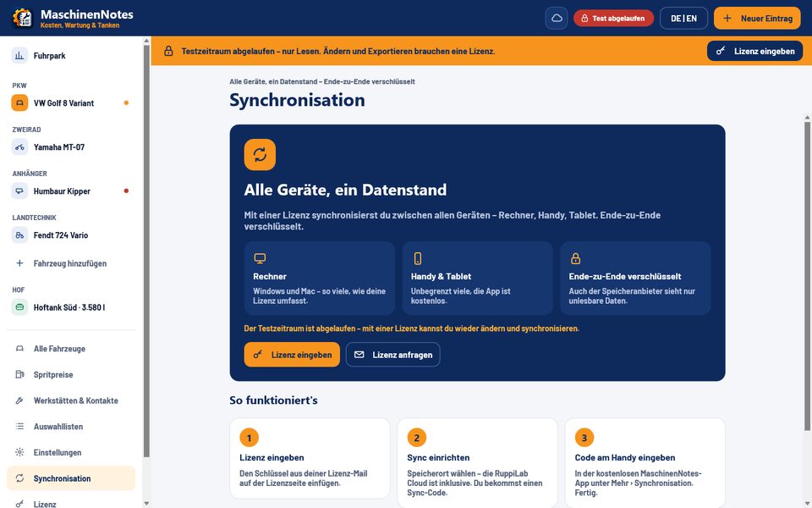Viewport: 812px width, 508px height.
Task: Open Auswahllisten page
Action: (71, 426)
